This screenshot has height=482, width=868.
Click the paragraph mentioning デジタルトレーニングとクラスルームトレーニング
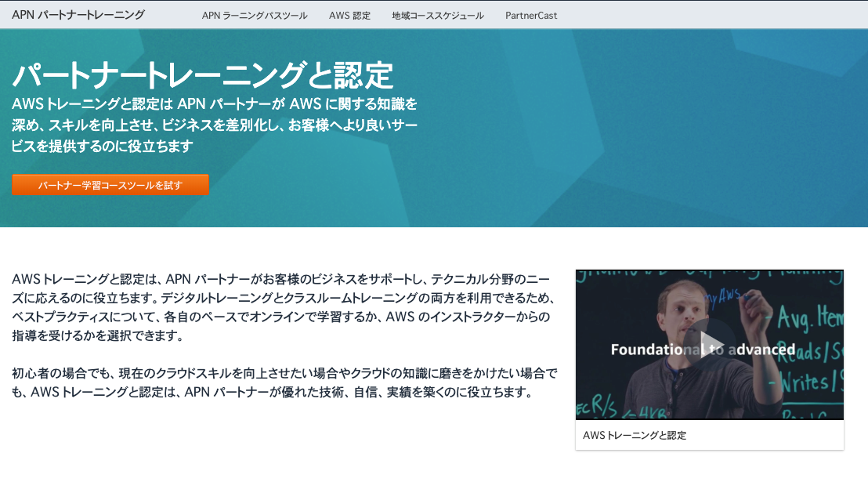click(x=284, y=307)
